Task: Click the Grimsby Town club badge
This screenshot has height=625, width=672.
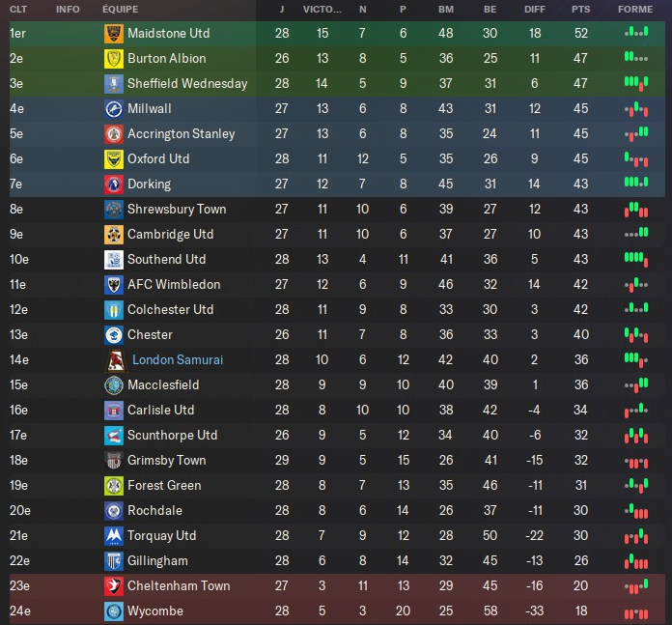Action: click(114, 461)
